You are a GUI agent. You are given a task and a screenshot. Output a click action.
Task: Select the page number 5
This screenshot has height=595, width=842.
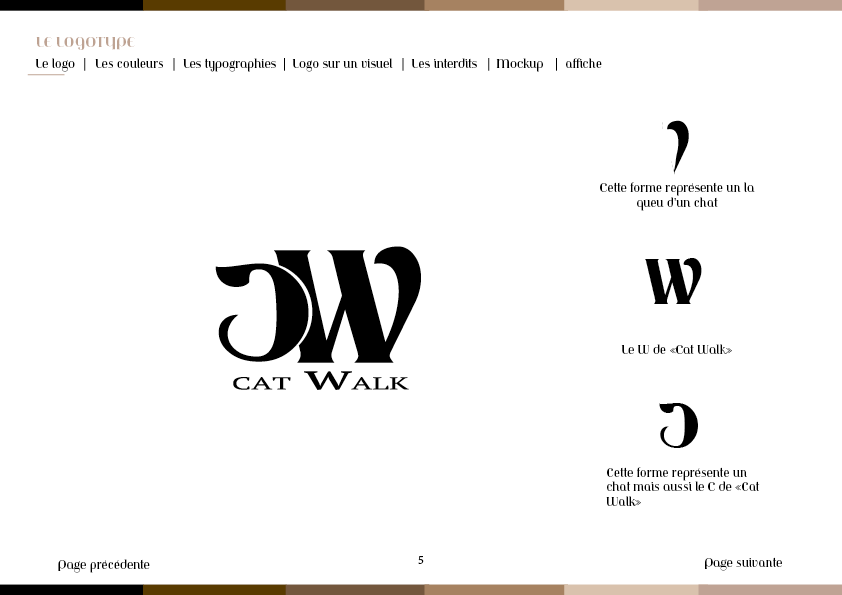pyautogui.click(x=420, y=560)
